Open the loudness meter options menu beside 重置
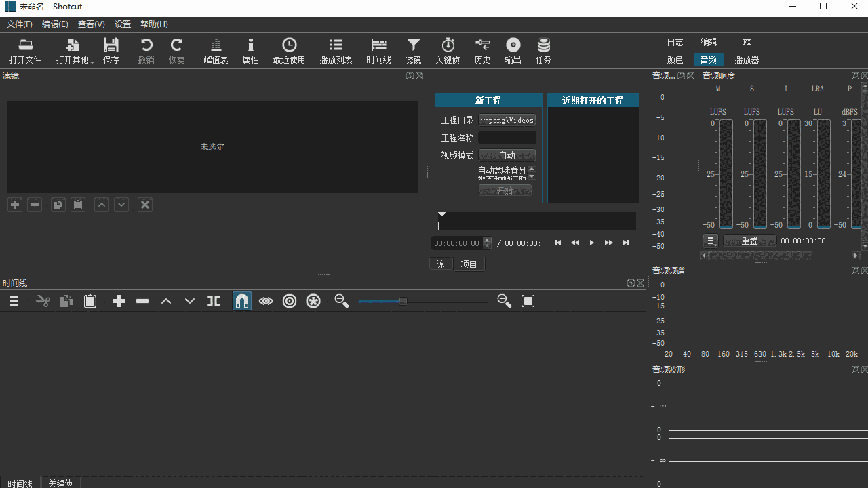Screen dimensions: 868x488 pyautogui.click(x=710, y=240)
